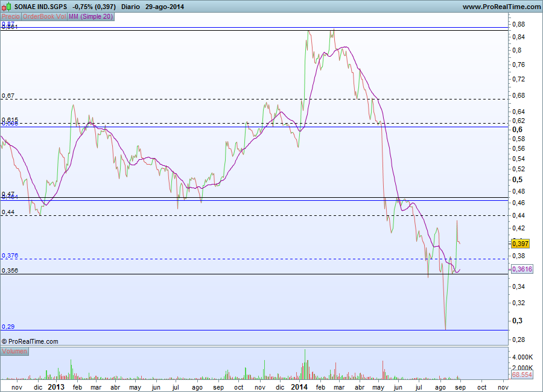Screen dimensions: 543x392
Task: Click the 29-ago-2014 date in the header
Action: (x=165, y=7)
